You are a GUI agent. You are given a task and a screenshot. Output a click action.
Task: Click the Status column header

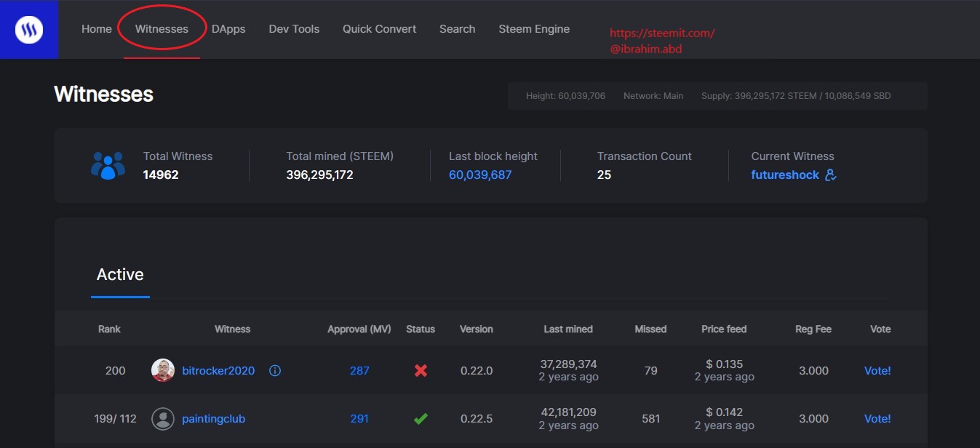coord(421,329)
